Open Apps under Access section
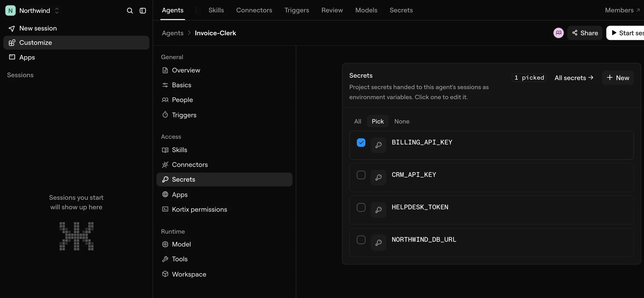Screen dimensions: 644x298 tap(224, 195)
